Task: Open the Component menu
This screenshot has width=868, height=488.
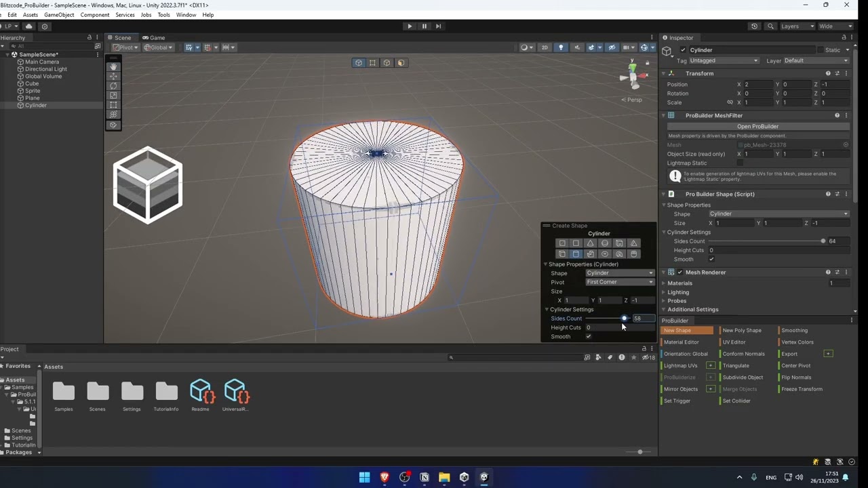Action: pos(95,15)
